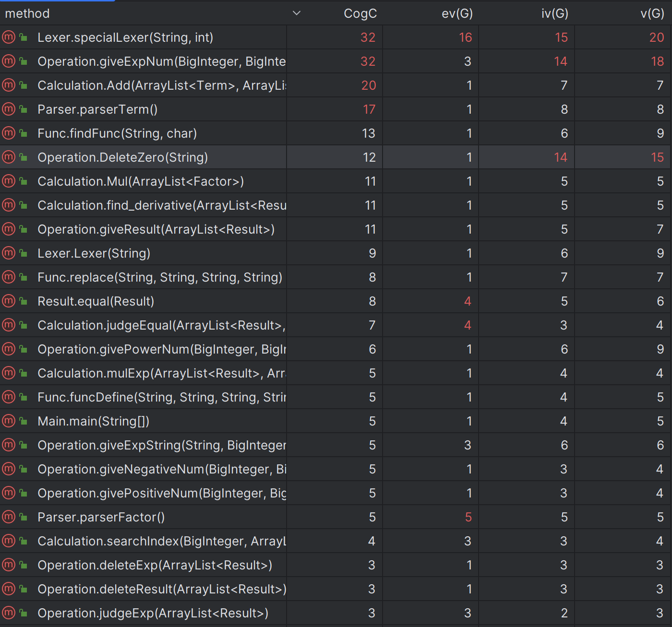Click green lock icon for Operation.givePositiveNum row
Screen dimensions: 672x627
point(23,493)
